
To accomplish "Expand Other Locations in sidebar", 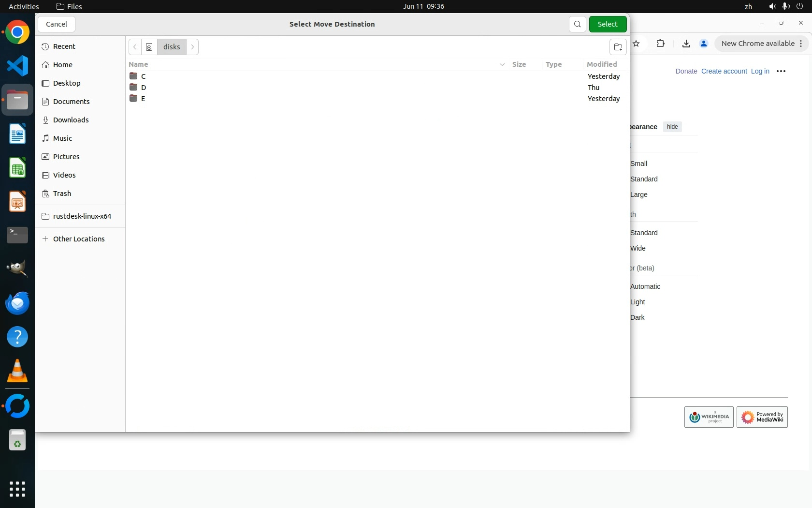I will [79, 239].
